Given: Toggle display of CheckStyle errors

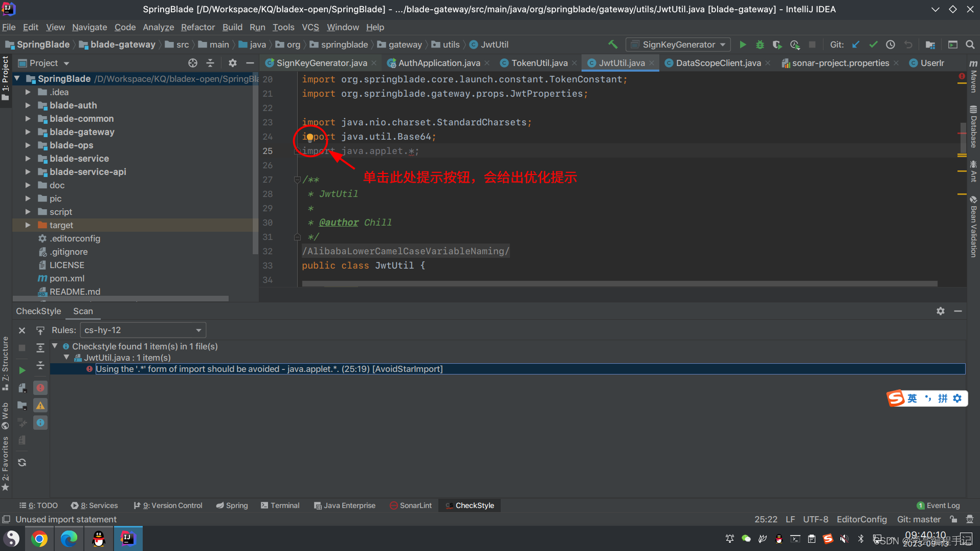Looking at the screenshot, I should tap(40, 388).
